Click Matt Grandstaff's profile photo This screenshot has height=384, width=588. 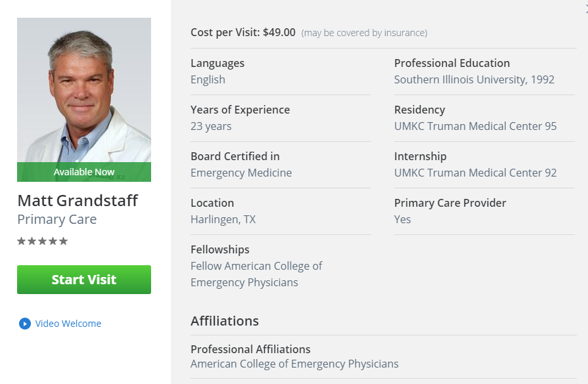pos(84,90)
